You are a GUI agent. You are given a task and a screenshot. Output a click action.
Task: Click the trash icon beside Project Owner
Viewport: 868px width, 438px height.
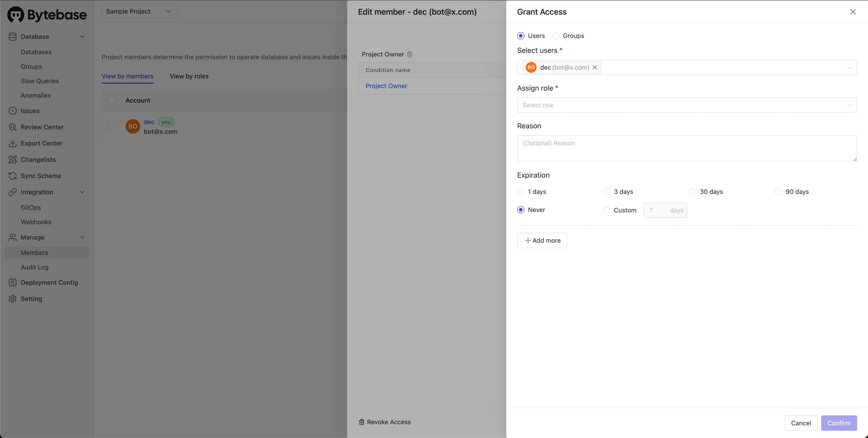click(409, 54)
